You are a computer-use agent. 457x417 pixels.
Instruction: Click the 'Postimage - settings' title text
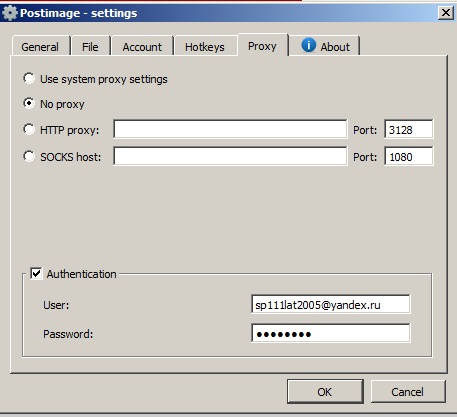coord(79,13)
